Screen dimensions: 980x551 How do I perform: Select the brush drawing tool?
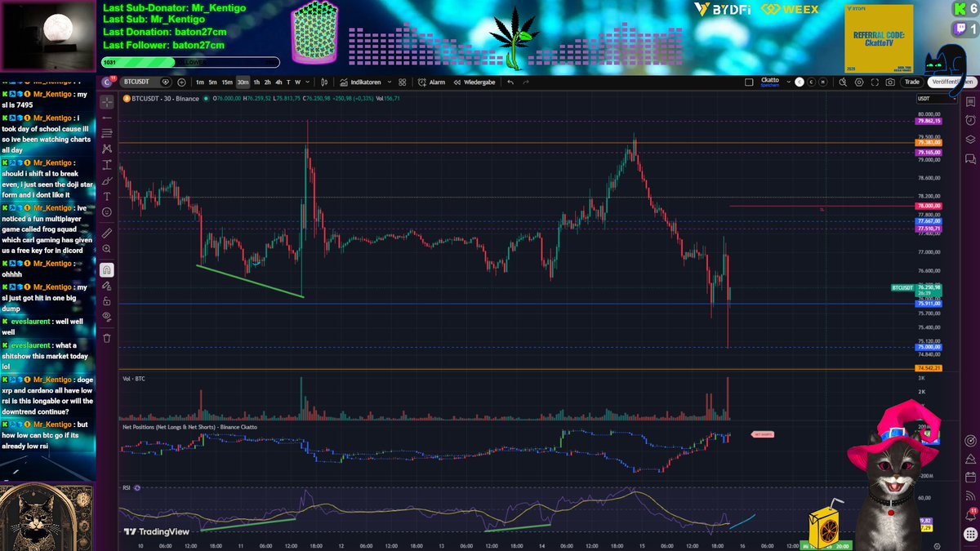(x=107, y=180)
